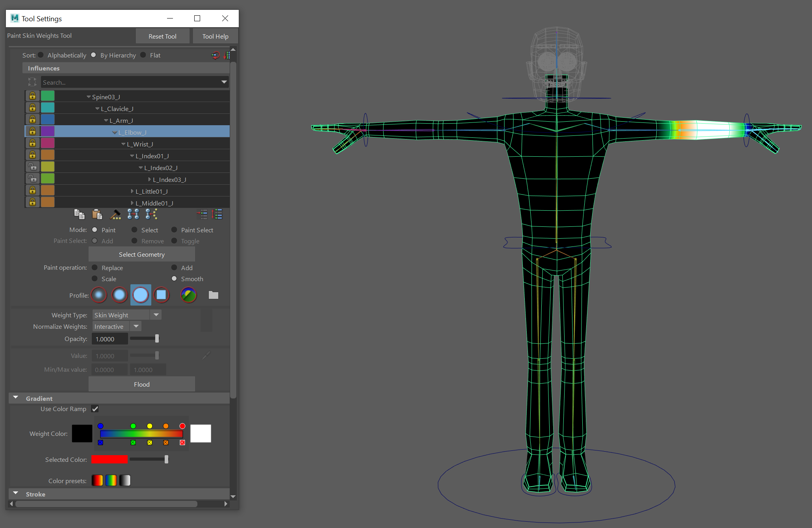This screenshot has height=528, width=812.
Task: Uncheck Use Color Ramp
Action: click(x=95, y=409)
